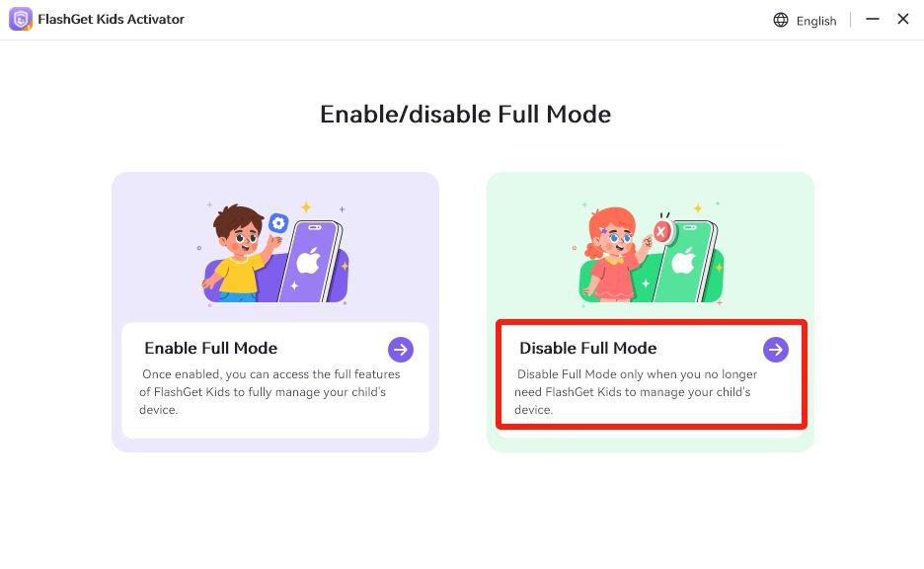Click the FlashGet Kids Activator title text
The image size is (924, 569).
(x=109, y=19)
